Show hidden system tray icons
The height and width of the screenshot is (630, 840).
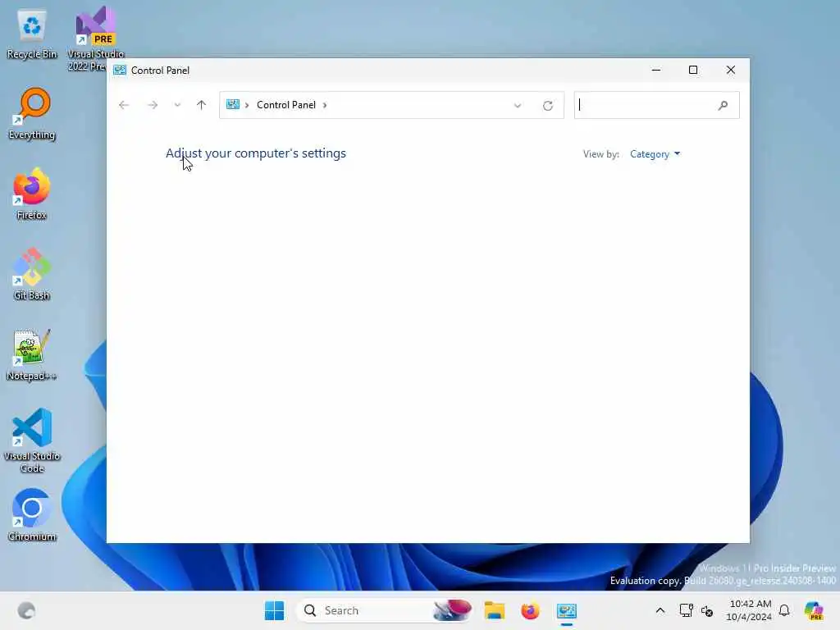[x=660, y=610]
